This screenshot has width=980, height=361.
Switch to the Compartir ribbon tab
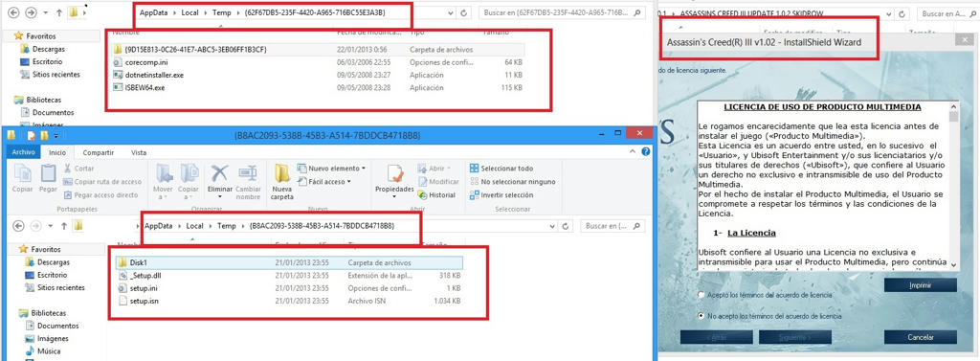99,152
